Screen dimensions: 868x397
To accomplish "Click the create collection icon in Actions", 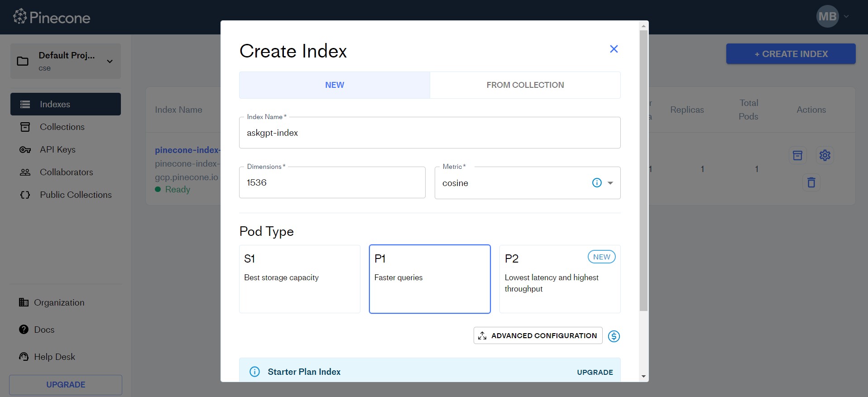I will [797, 155].
